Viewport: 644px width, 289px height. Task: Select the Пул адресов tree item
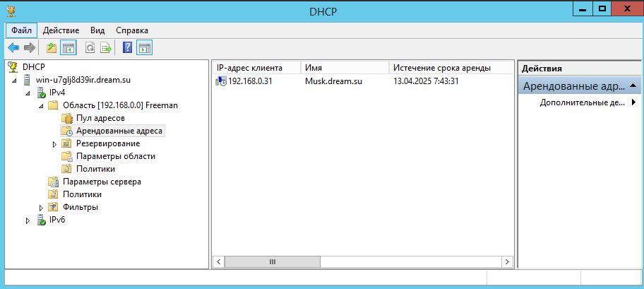pos(100,119)
